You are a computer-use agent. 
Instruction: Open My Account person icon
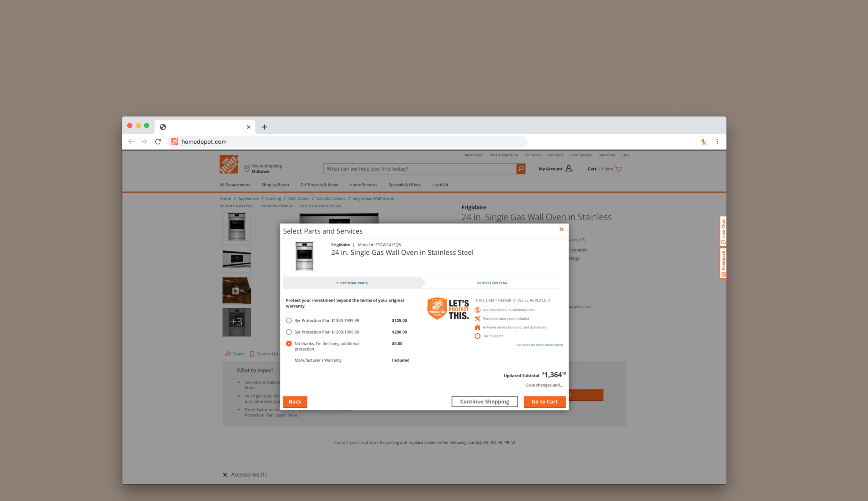click(x=569, y=169)
